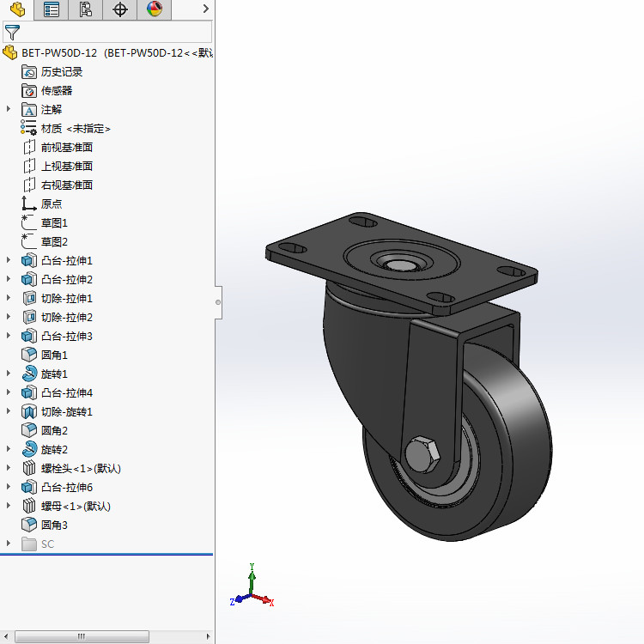Click the 凸台-拉伸2 extrude icon
644x644 pixels.
pos(29,279)
